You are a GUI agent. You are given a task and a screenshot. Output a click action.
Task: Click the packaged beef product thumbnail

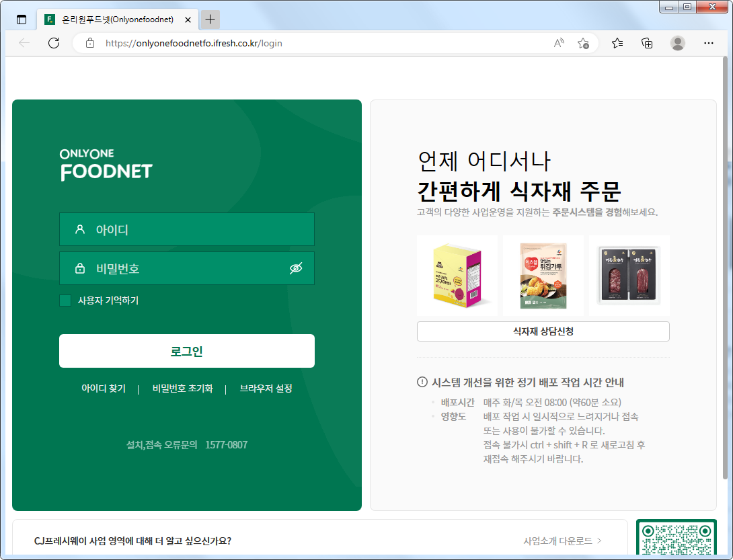[629, 276]
